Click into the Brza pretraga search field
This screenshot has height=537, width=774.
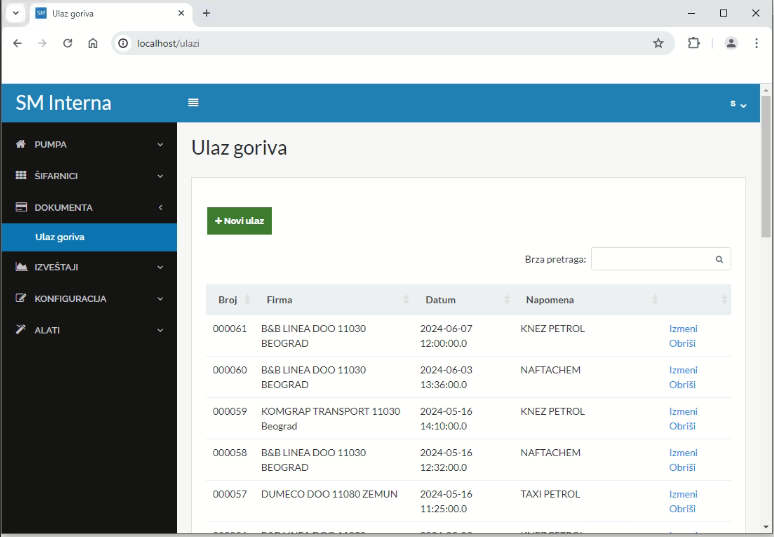pyautogui.click(x=650, y=259)
